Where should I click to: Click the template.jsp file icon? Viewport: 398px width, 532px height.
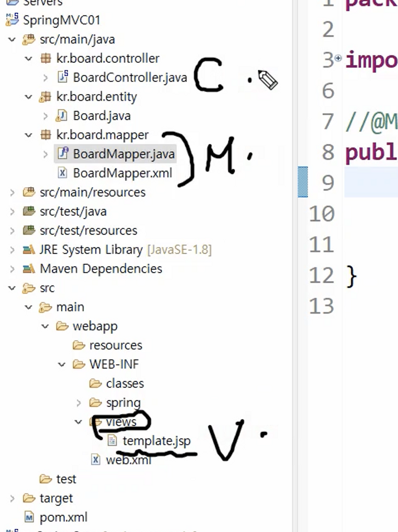[112, 441]
